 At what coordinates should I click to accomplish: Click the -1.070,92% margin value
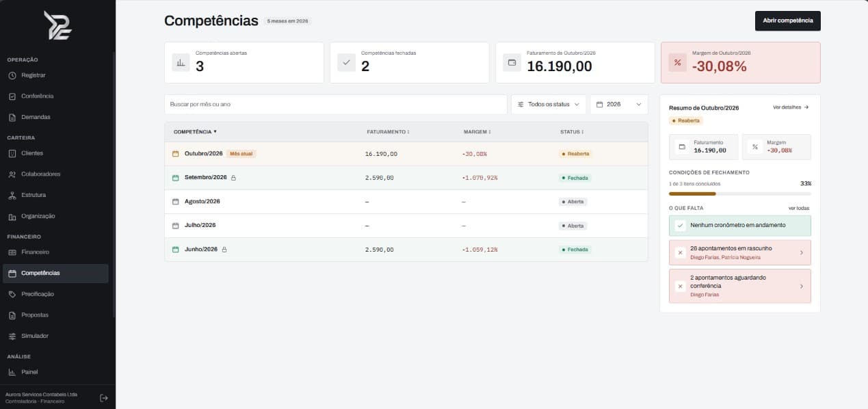pos(479,178)
